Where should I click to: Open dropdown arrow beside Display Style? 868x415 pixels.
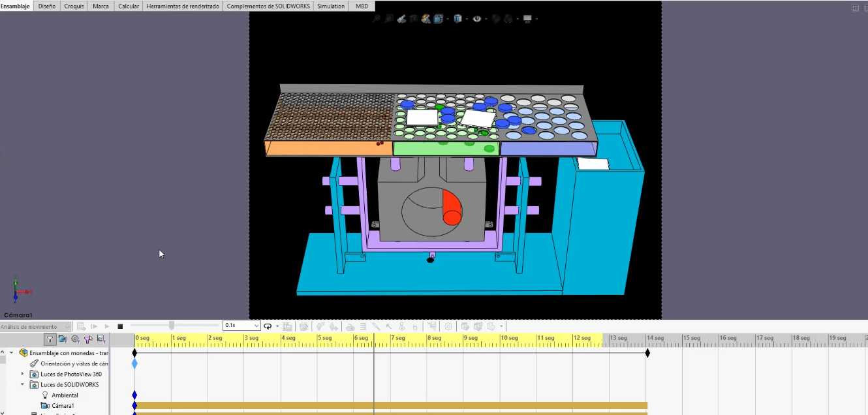(467, 19)
